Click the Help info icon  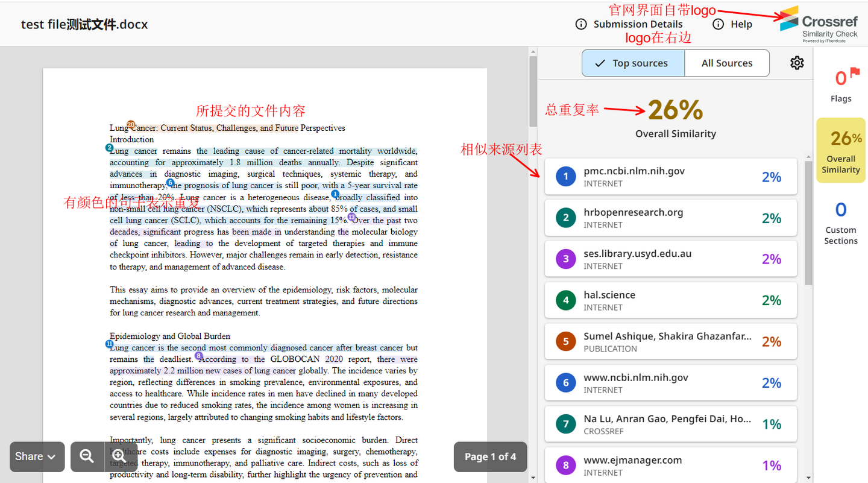pos(717,24)
